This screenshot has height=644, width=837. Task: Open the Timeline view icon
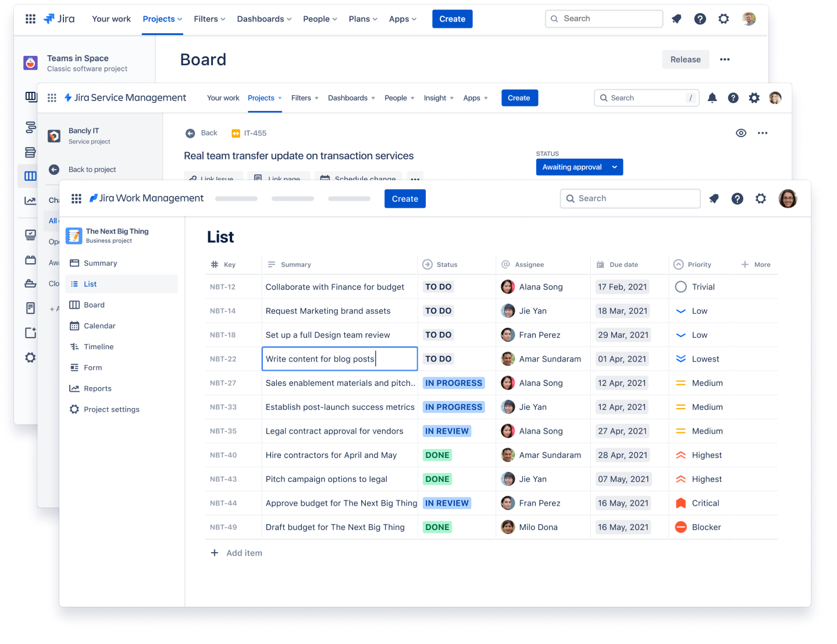(x=75, y=346)
